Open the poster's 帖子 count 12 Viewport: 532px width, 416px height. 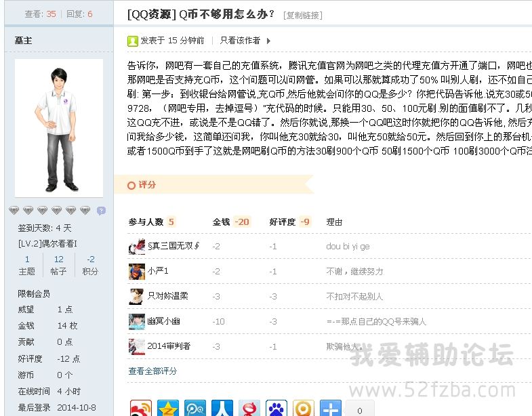coord(59,259)
